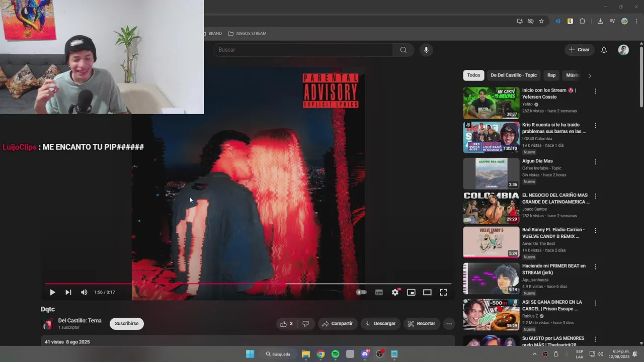Click the yellow extension icon
This screenshot has height=362, width=644.
pyautogui.click(x=570, y=21)
